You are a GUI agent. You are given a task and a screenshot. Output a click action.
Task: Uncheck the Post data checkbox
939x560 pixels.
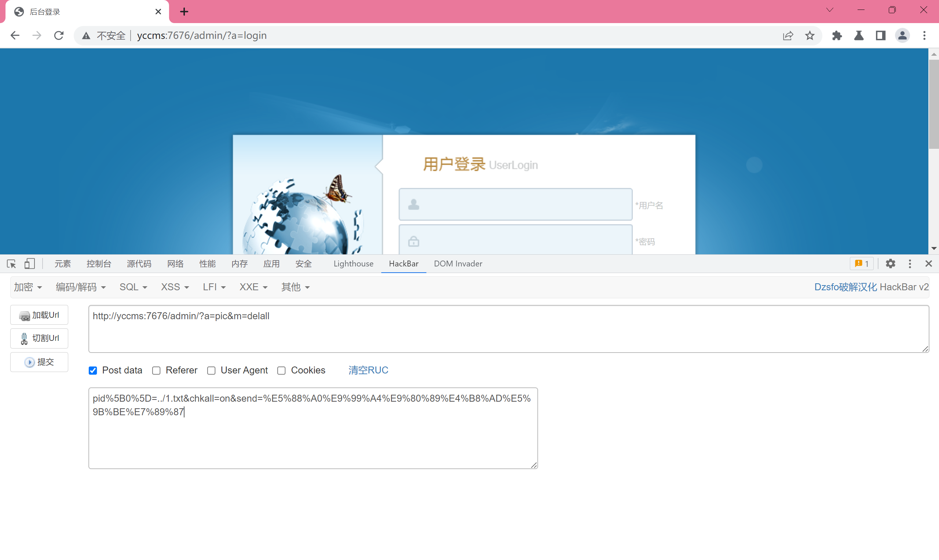93,371
